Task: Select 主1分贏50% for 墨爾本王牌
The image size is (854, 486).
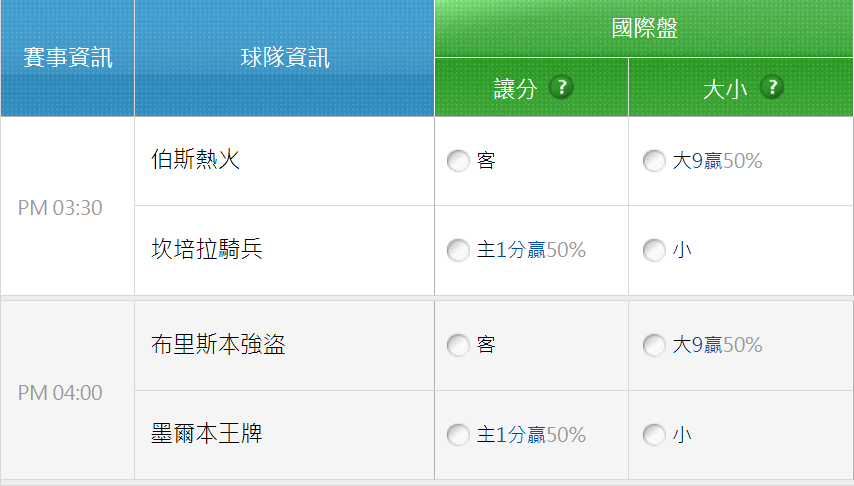Action: (x=458, y=435)
